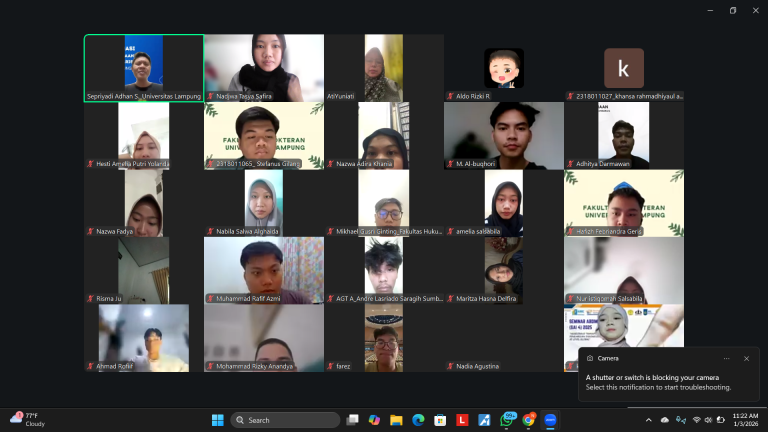This screenshot has height=432, width=768.
Task: Select AtiYuniati video tile
Action: pos(384,68)
